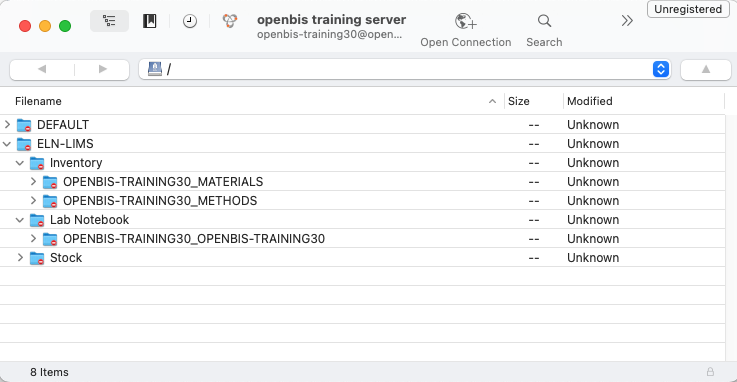Image resolution: width=737 pixels, height=382 pixels.
Task: Click the size value for Inventory row
Action: [533, 163]
